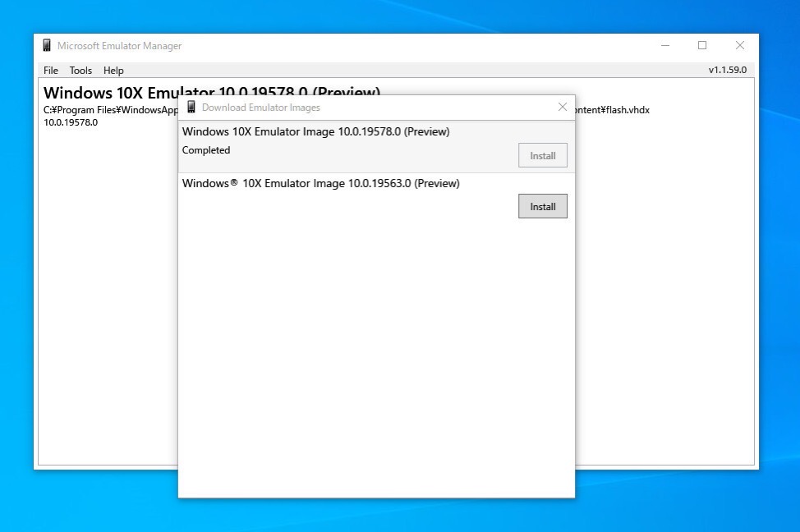
Task: Open the Tools menu
Action: coord(80,71)
